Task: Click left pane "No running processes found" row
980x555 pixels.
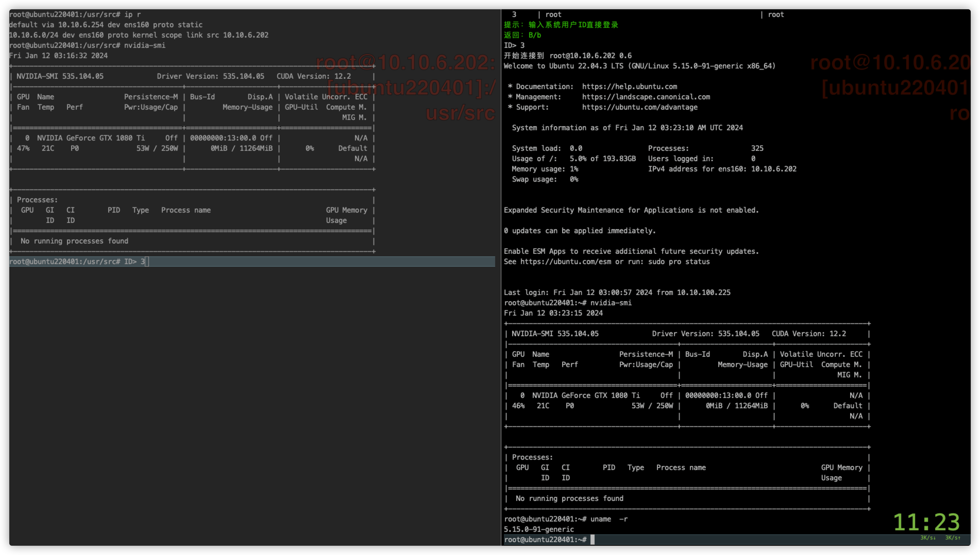Action: pyautogui.click(x=74, y=241)
